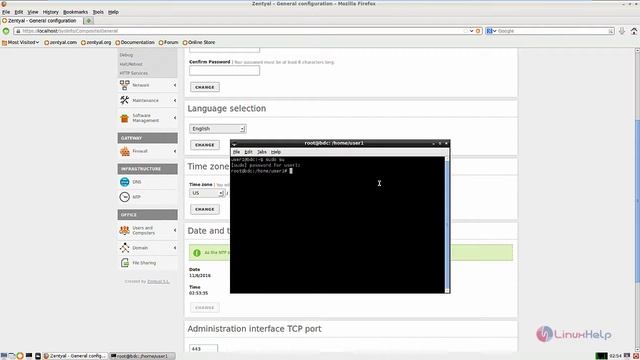
Task: Click the DNS globe icon in sidebar
Action: click(124, 182)
